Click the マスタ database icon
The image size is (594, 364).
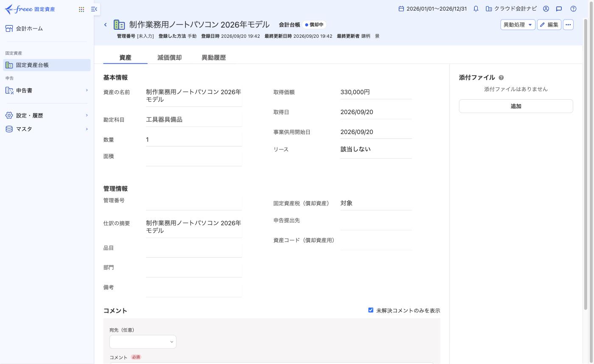point(9,129)
